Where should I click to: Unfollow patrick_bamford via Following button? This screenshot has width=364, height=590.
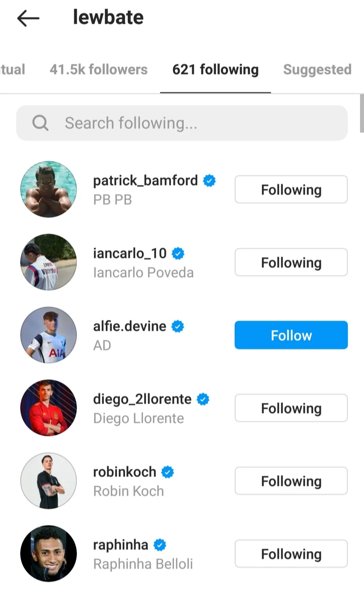291,189
